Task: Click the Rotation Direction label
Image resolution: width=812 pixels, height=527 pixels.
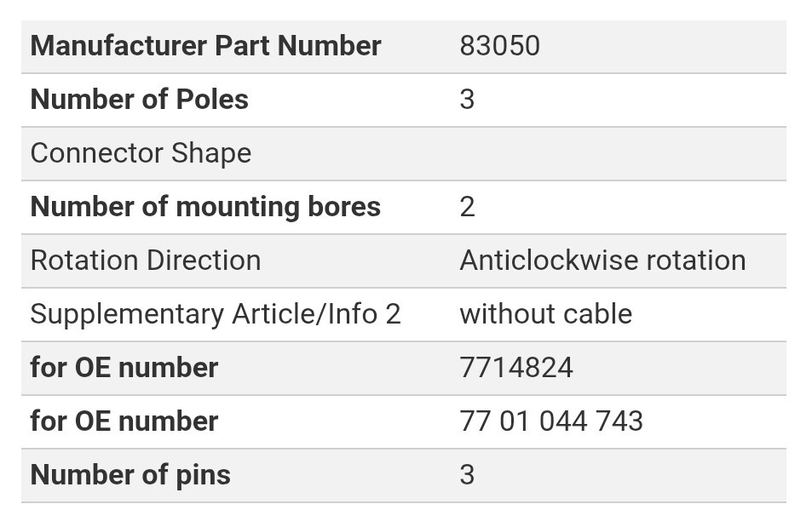Action: (x=146, y=261)
